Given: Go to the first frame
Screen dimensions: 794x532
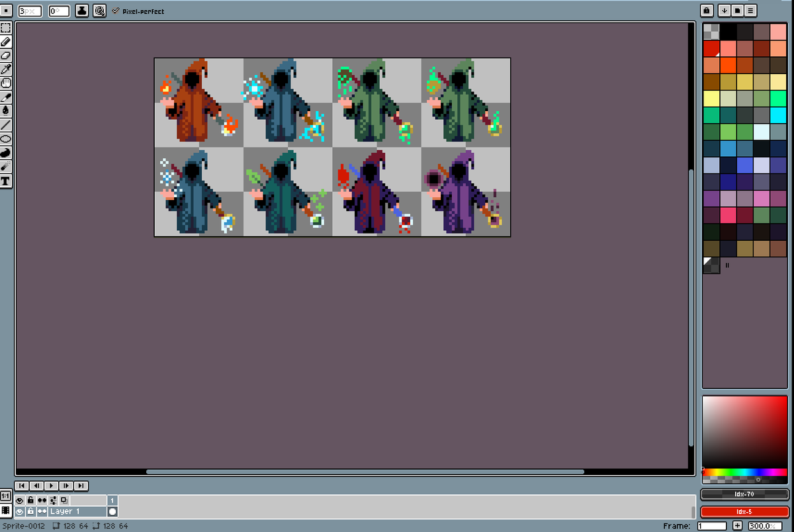Looking at the screenshot, I should coord(22,486).
